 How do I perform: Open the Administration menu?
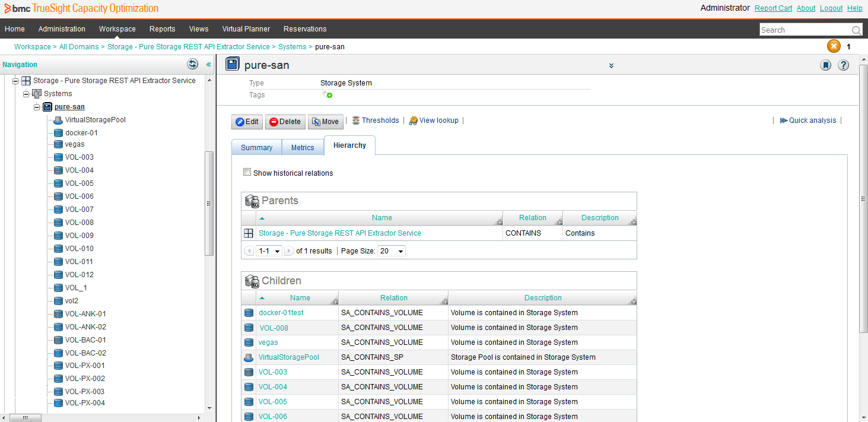click(62, 29)
